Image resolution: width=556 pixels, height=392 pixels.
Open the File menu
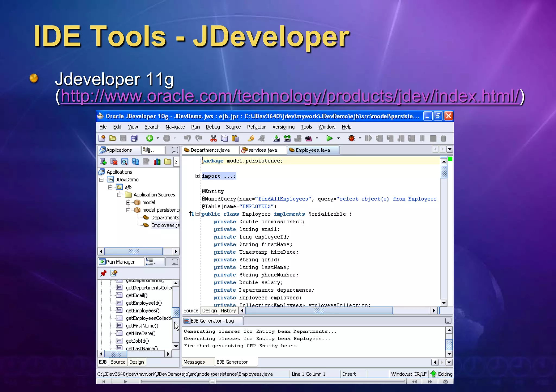click(103, 127)
